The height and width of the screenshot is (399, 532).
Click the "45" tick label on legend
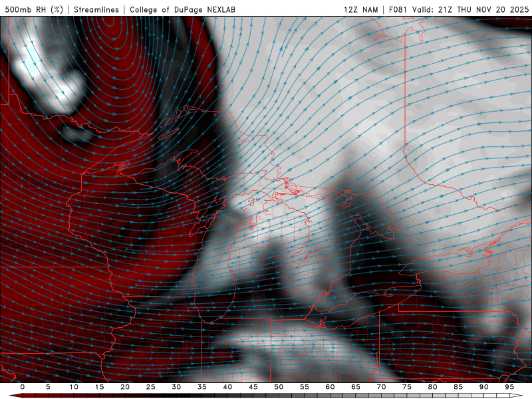253,387
